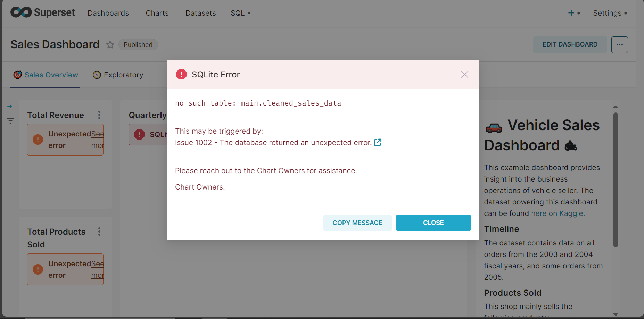Open the plus new item dropdown
This screenshot has width=644, height=319.
(x=573, y=13)
